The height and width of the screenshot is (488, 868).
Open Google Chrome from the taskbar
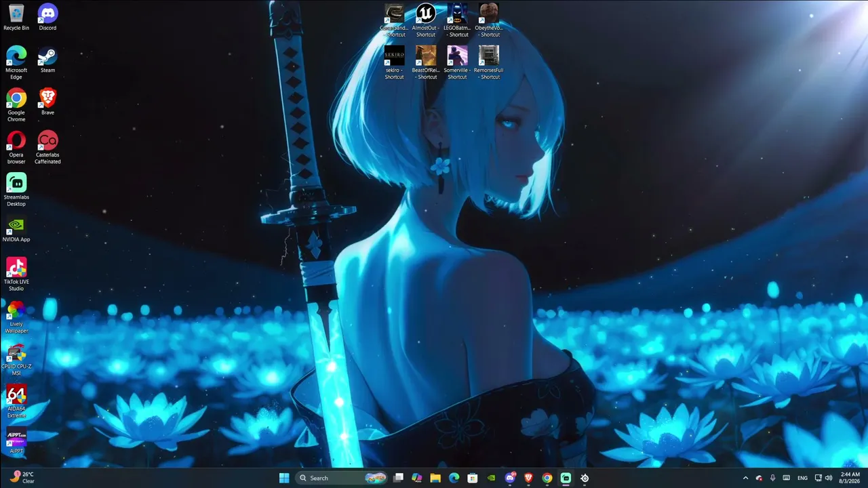547,478
